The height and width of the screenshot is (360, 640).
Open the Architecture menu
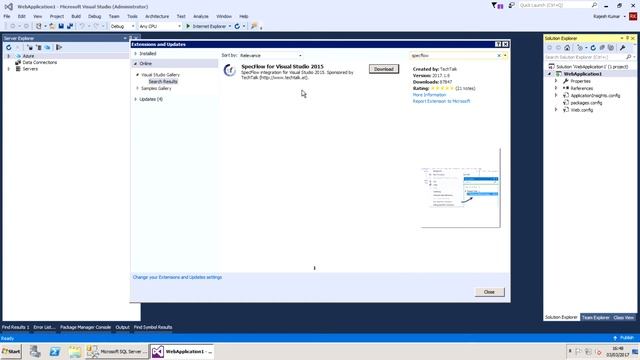pos(157,16)
